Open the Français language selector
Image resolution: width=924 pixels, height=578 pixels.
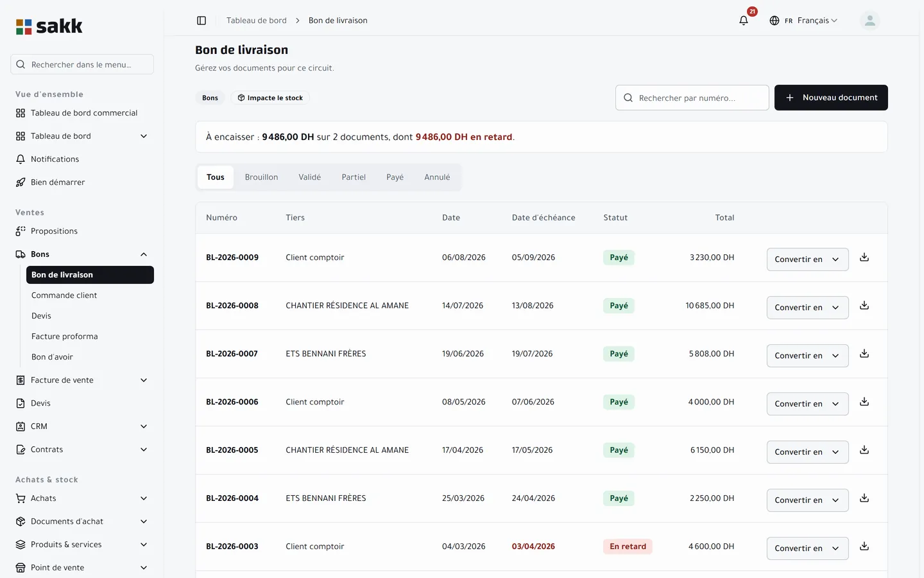pyautogui.click(x=803, y=21)
